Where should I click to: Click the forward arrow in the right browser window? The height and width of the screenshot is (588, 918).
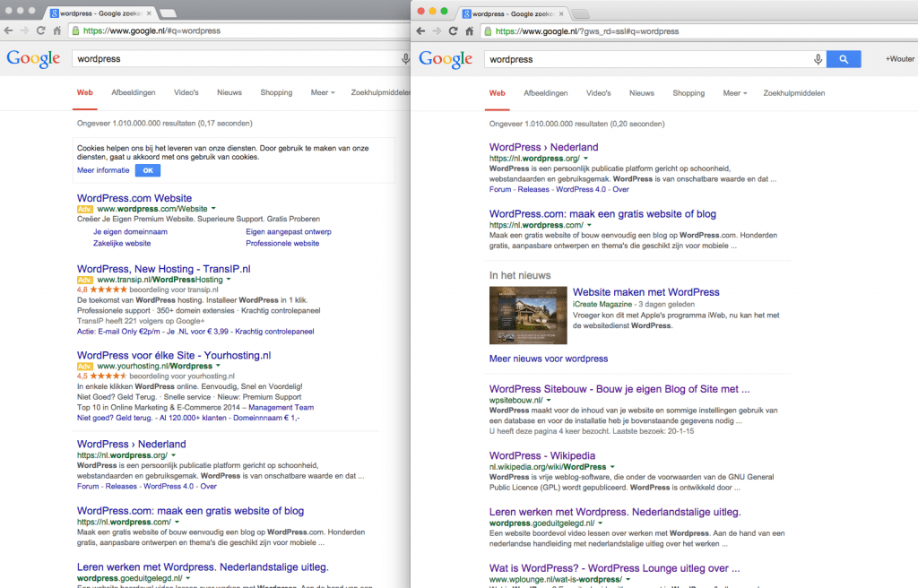coord(437,31)
